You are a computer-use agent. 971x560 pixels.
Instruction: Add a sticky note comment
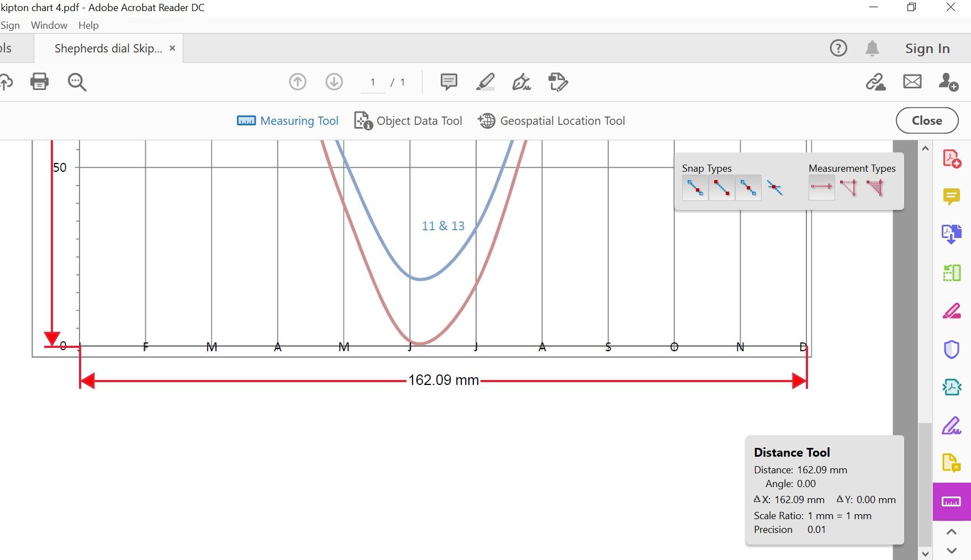448,82
